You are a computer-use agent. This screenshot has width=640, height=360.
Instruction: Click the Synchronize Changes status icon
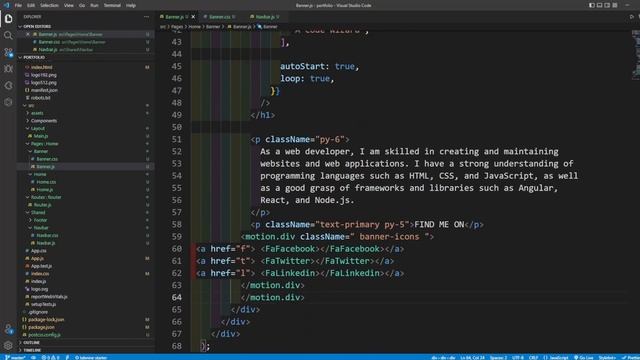[x=33, y=358]
